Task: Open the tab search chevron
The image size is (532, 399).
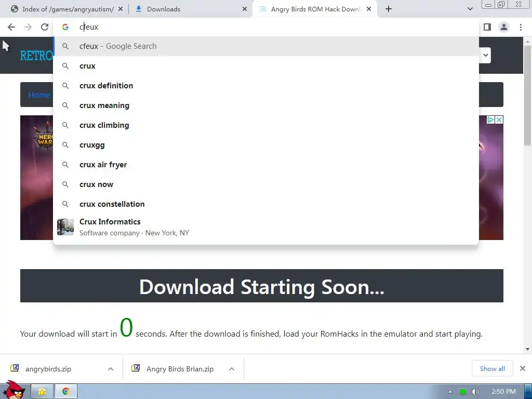Action: tap(470, 9)
